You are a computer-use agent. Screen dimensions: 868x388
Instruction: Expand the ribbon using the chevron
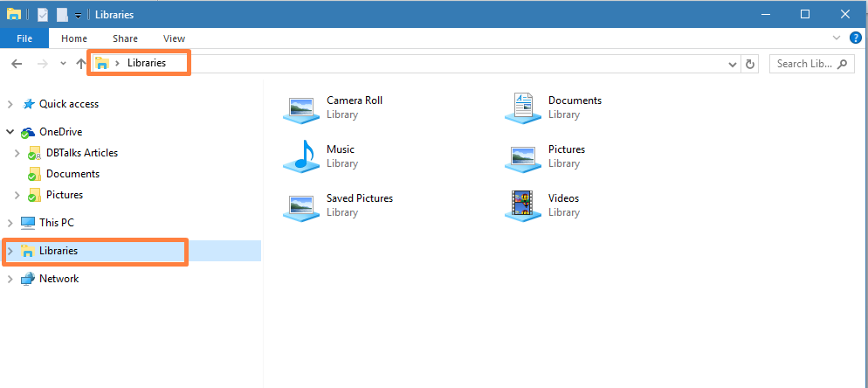[x=837, y=38]
